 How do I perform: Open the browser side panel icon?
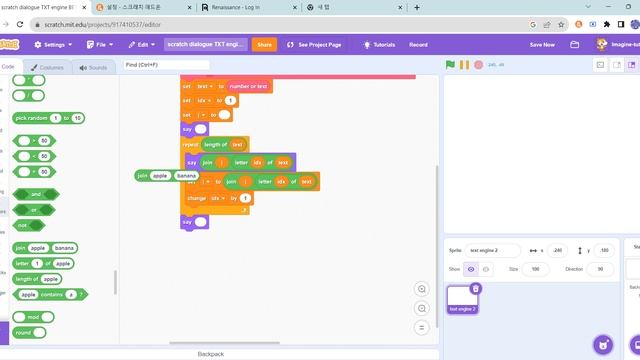(x=621, y=24)
